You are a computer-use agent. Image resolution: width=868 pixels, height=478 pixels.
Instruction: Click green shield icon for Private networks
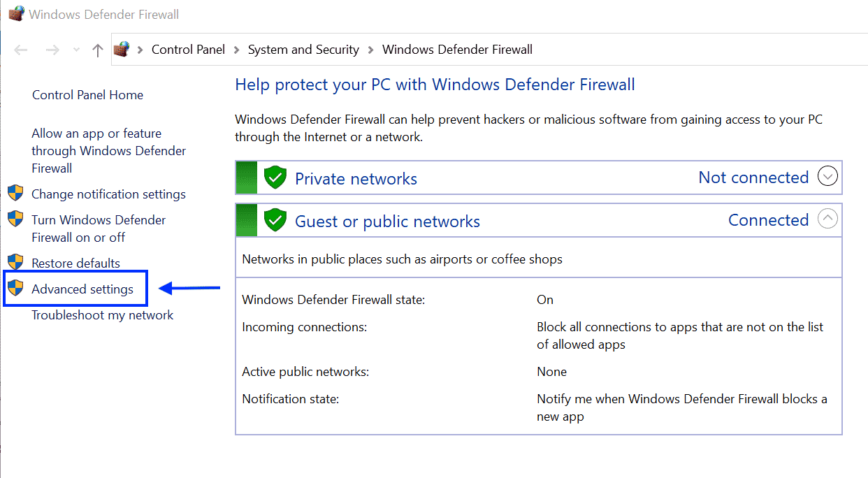pos(275,178)
